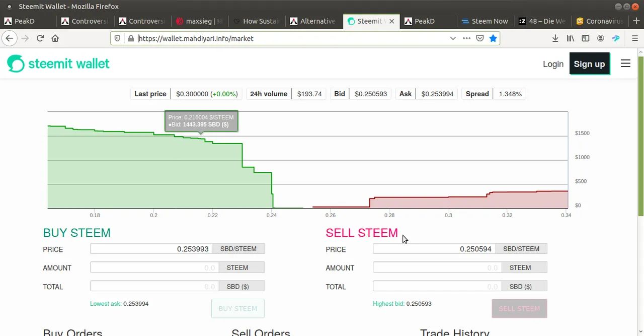Open the downloads arrow icon
Viewport: 644px width, 336px height.
(555, 38)
